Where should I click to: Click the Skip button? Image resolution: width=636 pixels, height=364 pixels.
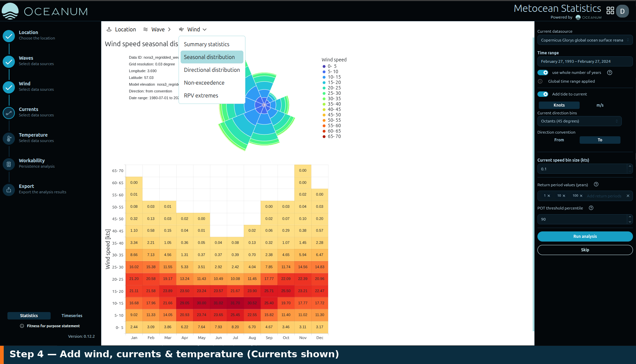point(585,250)
